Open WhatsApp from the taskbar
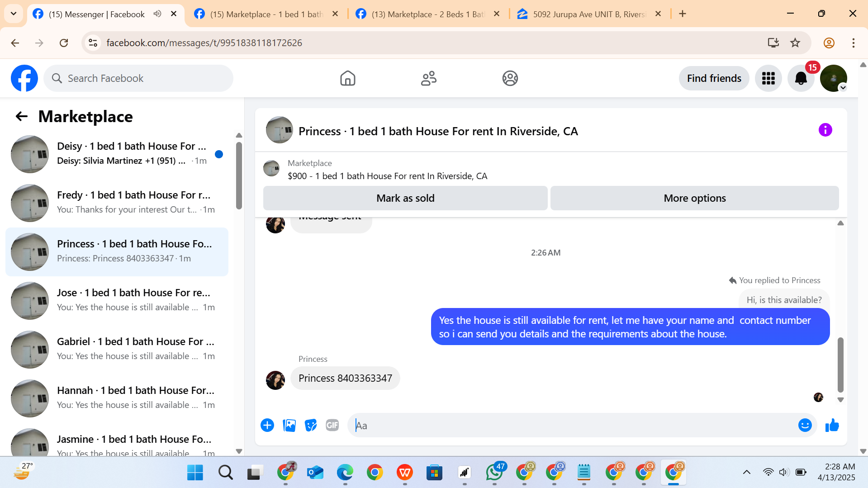Viewport: 868px width, 488px height. (494, 473)
